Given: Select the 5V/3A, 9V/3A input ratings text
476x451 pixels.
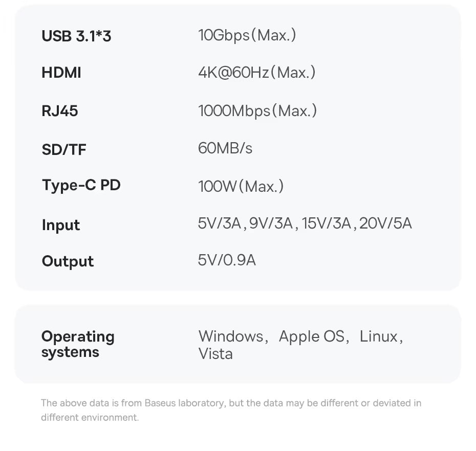Looking at the screenshot, I should 245,223.
